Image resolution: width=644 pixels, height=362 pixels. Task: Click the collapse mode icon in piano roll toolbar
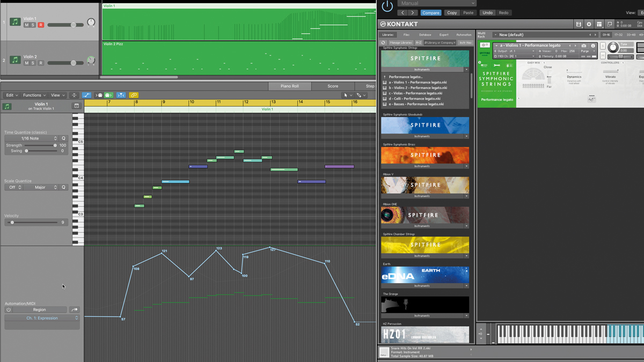pos(75,95)
